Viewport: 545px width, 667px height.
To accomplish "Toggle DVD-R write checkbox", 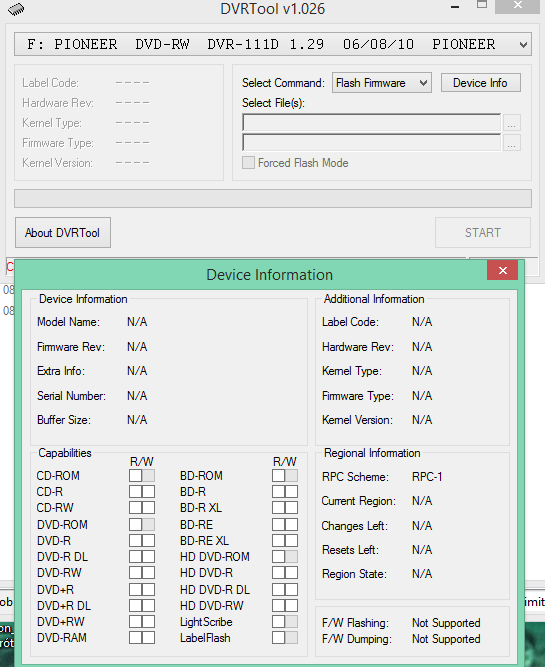I will click(148, 541).
